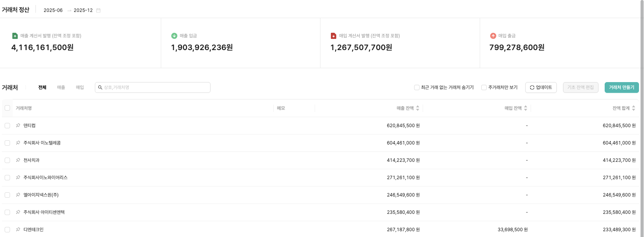Viewport: 644px width, 237px height.
Task: Tick the select-all checkbox in table header
Action: point(7,108)
